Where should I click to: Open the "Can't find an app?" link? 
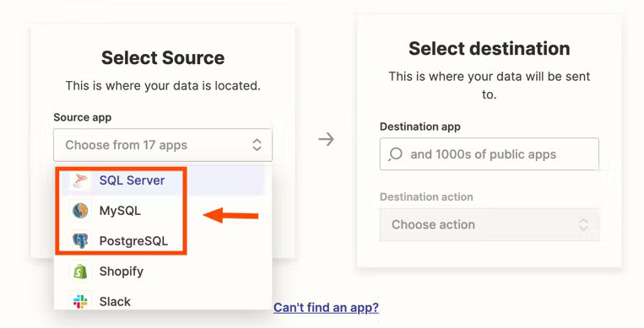coord(326,308)
